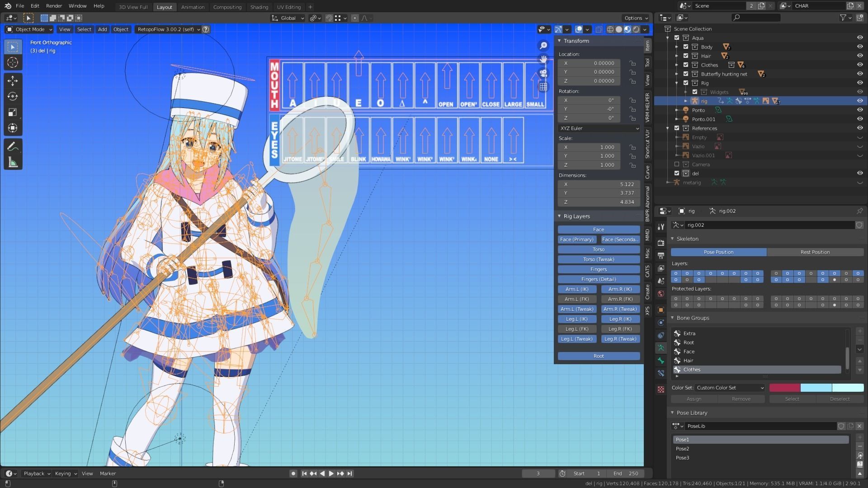Collapse the Rig Layers panel
This screenshot has width=868, height=488.
559,216
